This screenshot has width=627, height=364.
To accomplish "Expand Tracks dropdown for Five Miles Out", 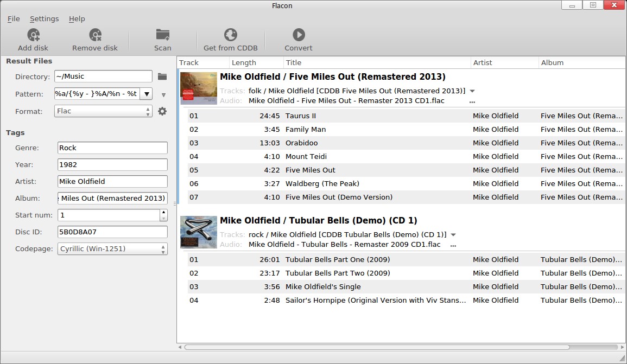I will (x=472, y=91).
